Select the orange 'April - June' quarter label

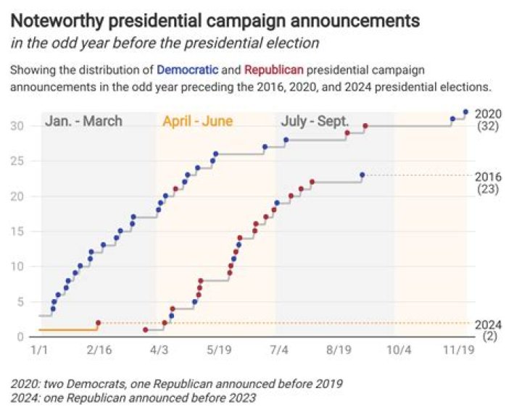coord(197,121)
